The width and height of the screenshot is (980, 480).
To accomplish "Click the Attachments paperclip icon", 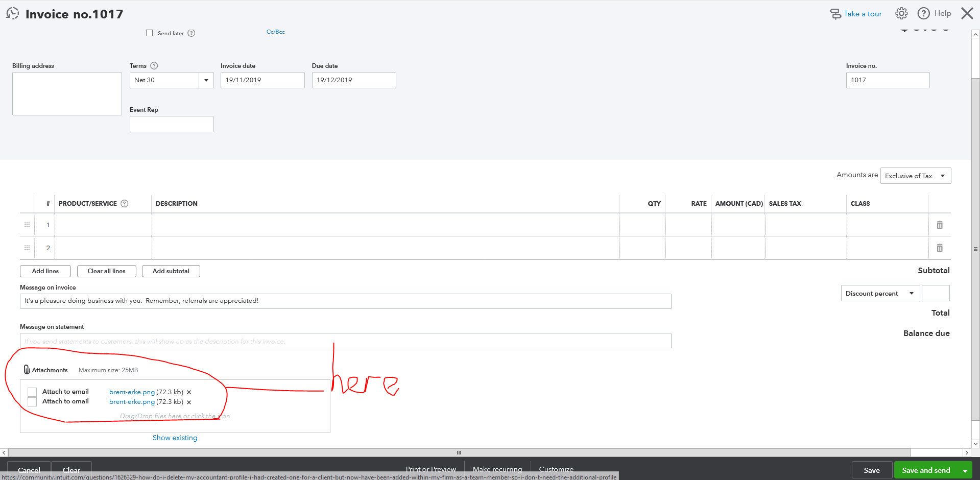I will pyautogui.click(x=27, y=369).
